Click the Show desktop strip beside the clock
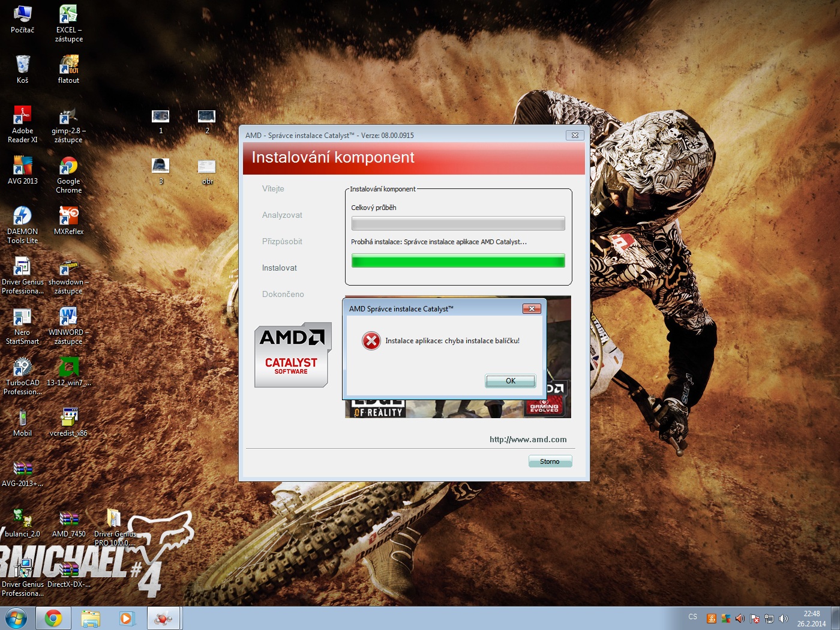840x630 pixels. (836, 618)
